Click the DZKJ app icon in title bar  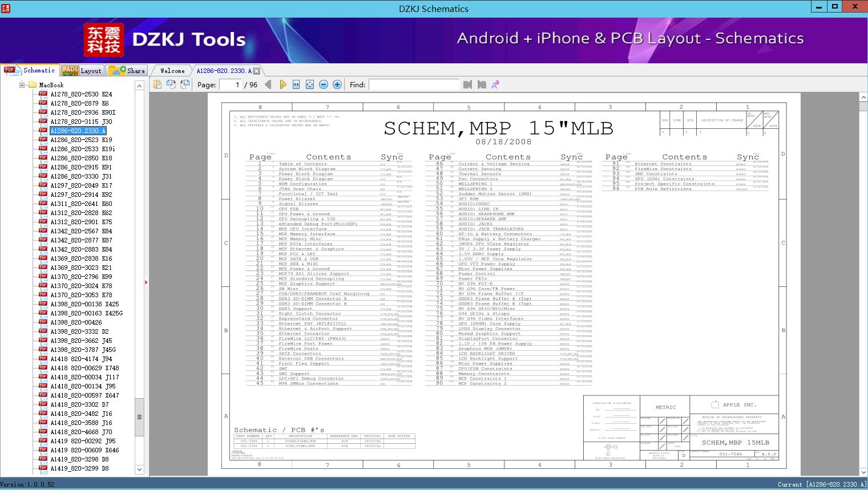click(x=6, y=8)
